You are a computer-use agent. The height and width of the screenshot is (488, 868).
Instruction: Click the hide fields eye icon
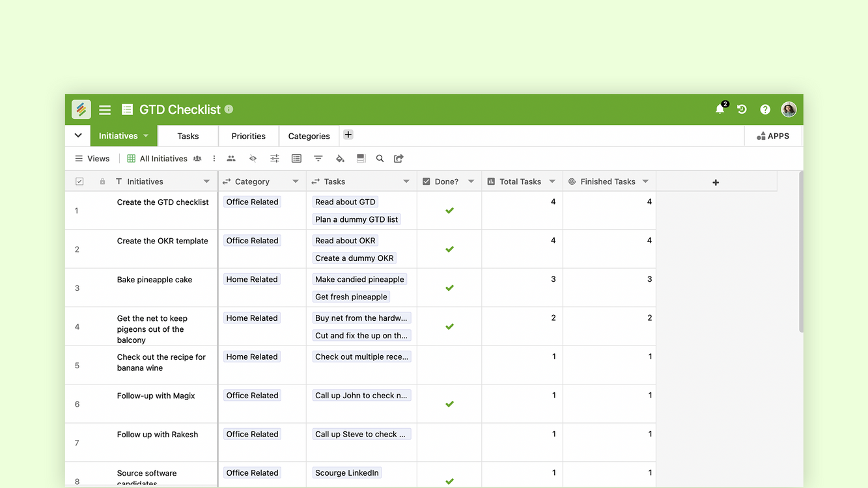253,158
